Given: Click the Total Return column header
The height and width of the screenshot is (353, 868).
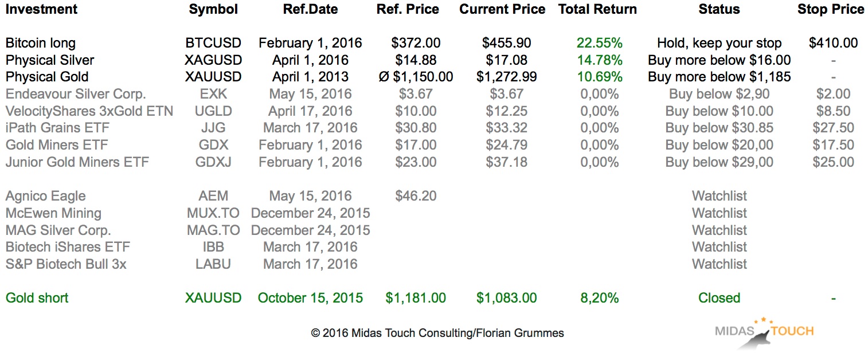Looking at the screenshot, I should coord(597,9).
